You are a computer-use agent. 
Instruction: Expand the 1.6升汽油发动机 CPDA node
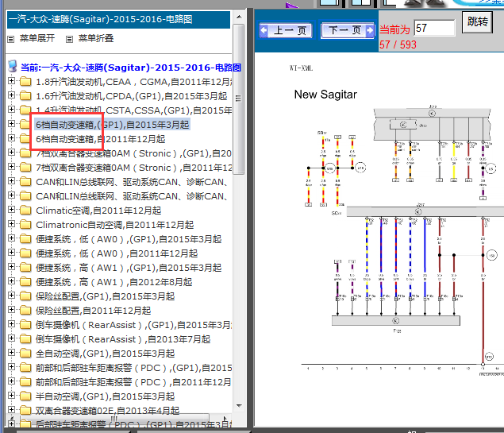tap(12, 95)
